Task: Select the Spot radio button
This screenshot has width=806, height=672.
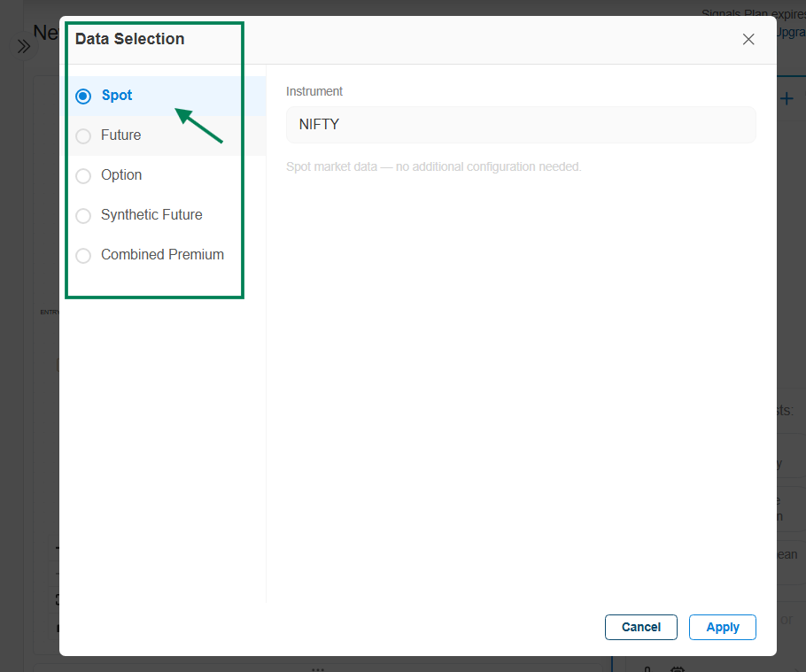Action: (x=83, y=96)
